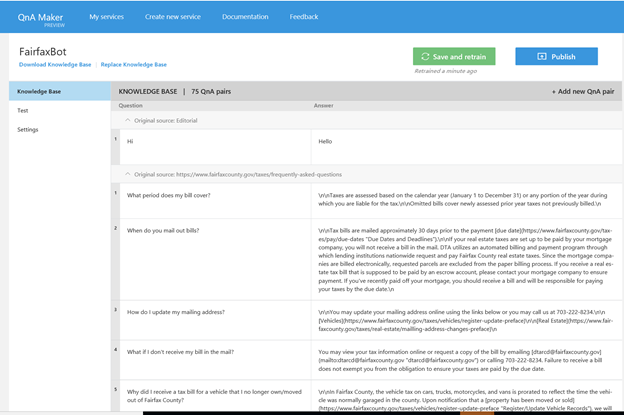The width and height of the screenshot is (624, 415).
Task: Select question 'When do you mail out bills?'
Action: pos(215,259)
